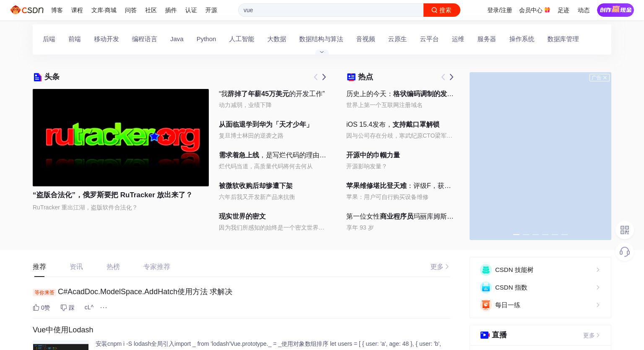Open article 现实世界的密文
Image resolution: width=644 pixels, height=350 pixels.
click(x=242, y=216)
